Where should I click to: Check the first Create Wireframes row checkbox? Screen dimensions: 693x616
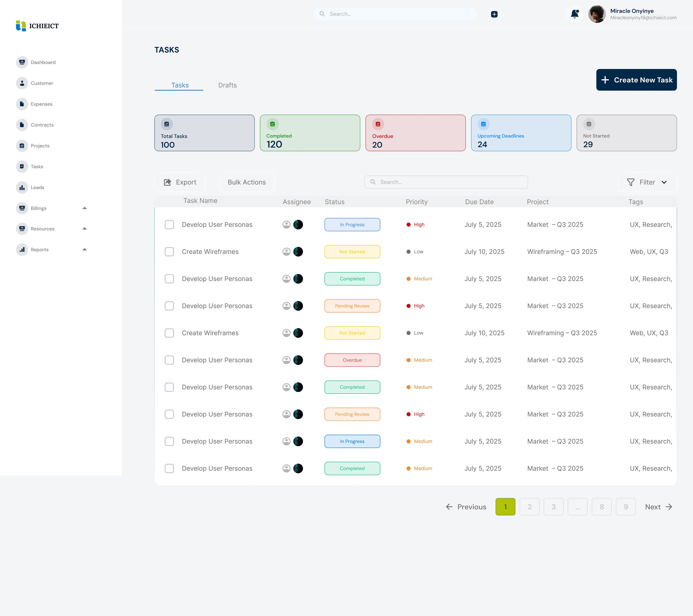169,252
